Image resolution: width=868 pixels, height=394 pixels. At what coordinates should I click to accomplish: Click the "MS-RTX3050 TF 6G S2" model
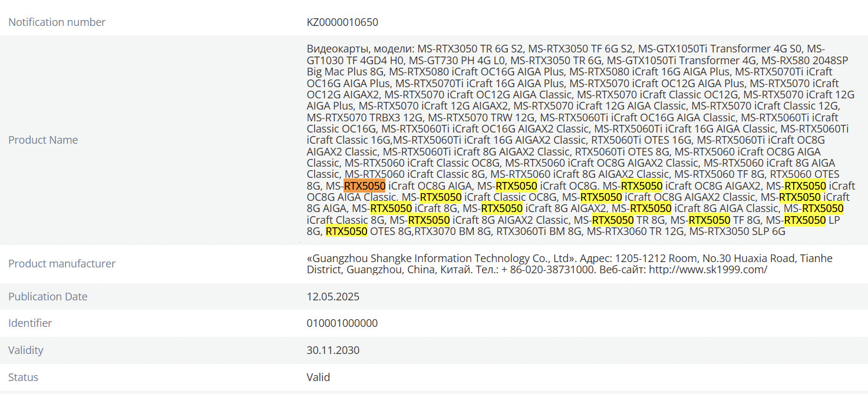pos(580,49)
